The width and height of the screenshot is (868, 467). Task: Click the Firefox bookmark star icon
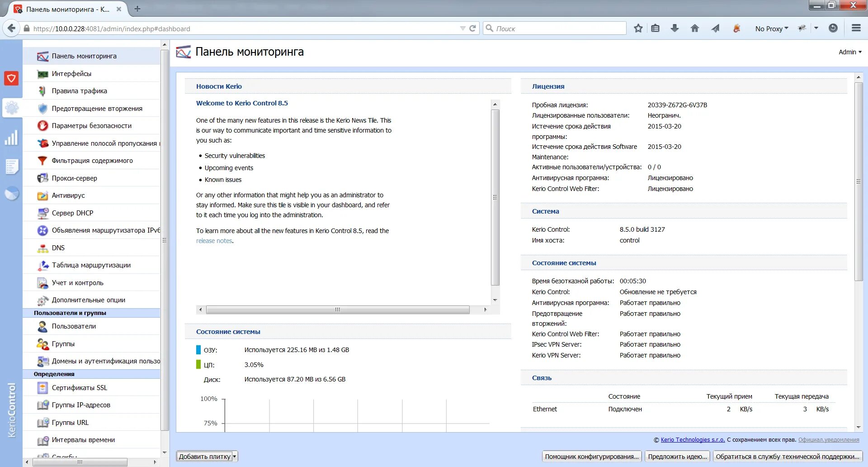pos(638,29)
